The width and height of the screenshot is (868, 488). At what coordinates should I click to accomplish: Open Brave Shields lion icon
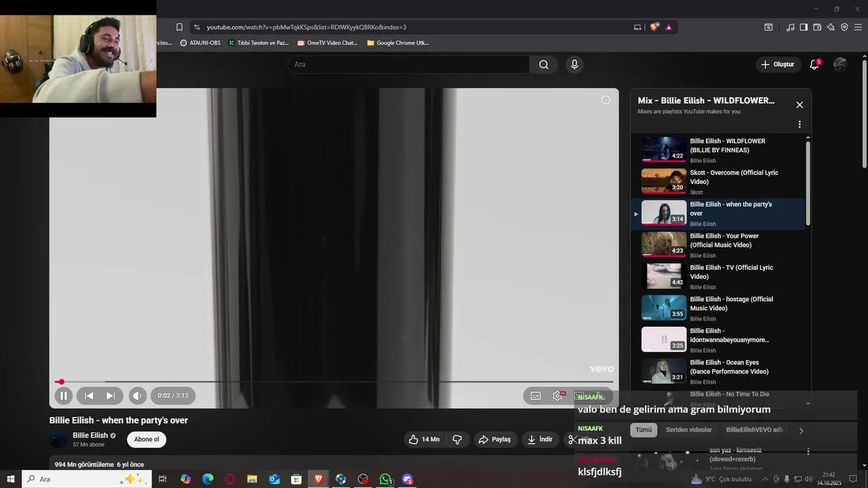[654, 27]
